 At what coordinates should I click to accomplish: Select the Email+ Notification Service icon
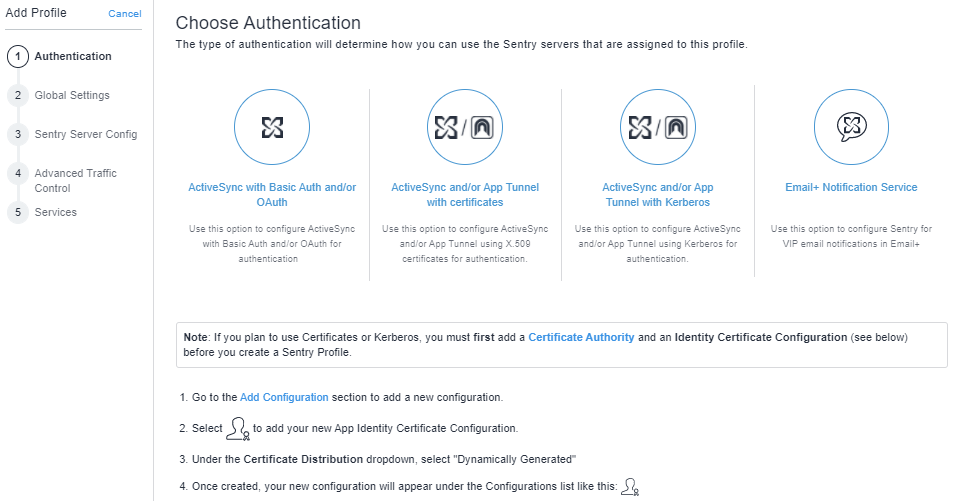(x=851, y=127)
